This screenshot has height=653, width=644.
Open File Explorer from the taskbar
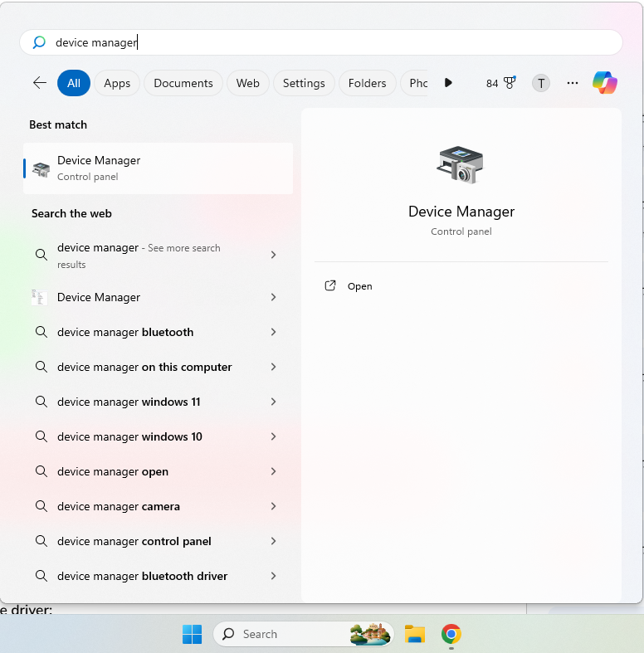(415, 634)
